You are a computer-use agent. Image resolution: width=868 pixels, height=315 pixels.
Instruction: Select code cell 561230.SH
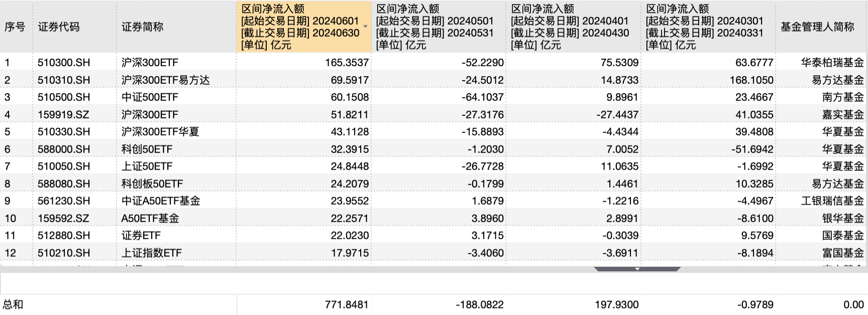64,201
